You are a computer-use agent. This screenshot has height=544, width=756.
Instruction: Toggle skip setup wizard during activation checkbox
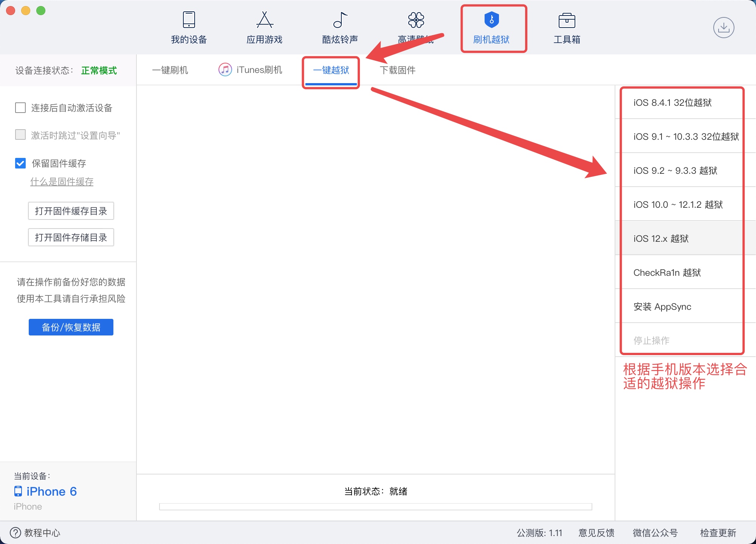(x=20, y=135)
